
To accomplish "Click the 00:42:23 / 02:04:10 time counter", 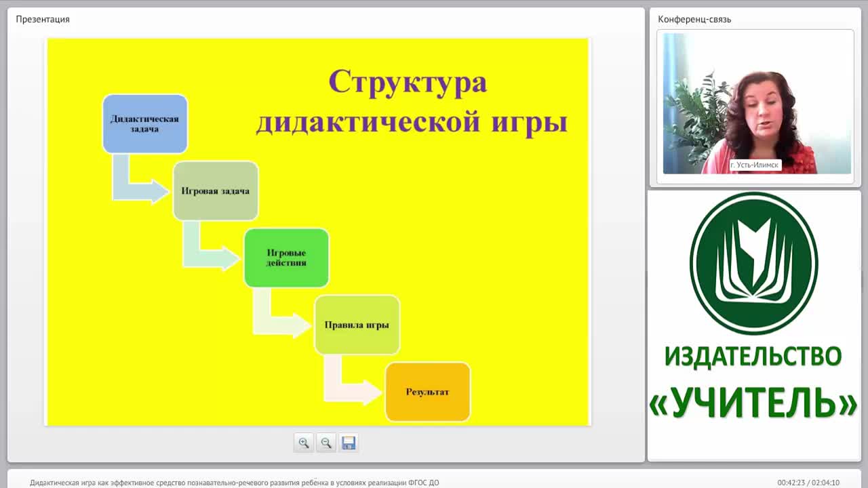I will tap(808, 483).
